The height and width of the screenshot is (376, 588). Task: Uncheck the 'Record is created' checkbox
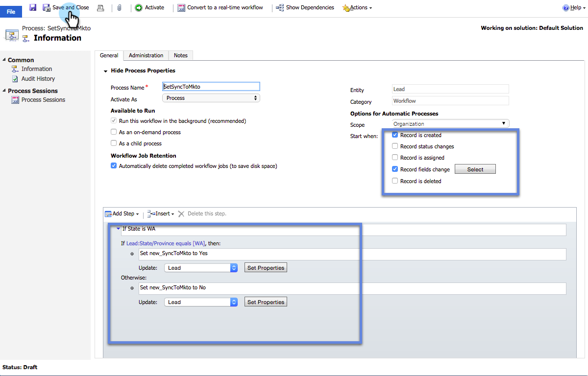point(395,135)
